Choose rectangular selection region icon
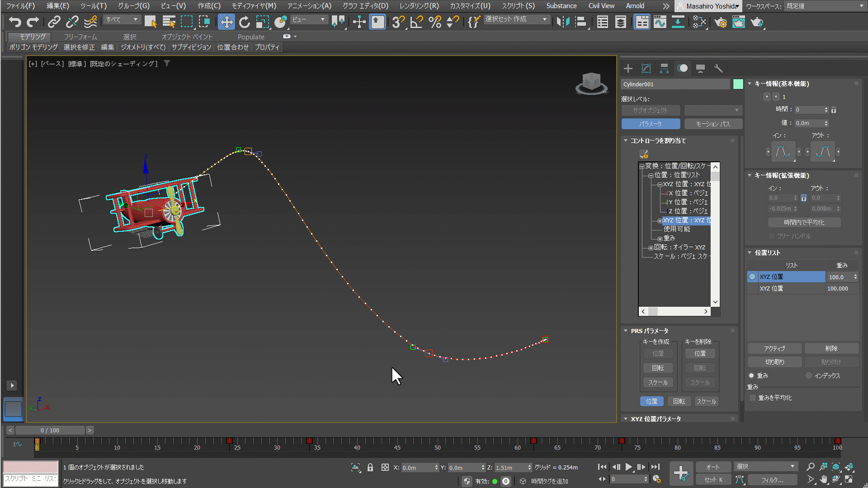This screenshot has width=868, height=488. [187, 22]
